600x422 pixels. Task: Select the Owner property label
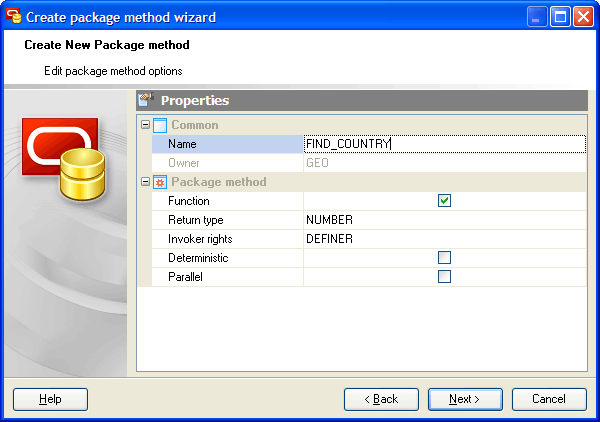point(184,163)
